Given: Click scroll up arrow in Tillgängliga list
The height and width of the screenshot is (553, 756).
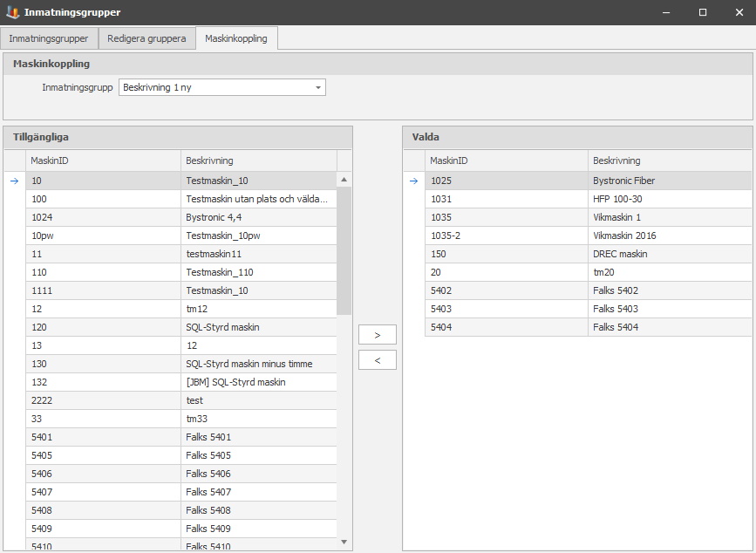Looking at the screenshot, I should 344,180.
